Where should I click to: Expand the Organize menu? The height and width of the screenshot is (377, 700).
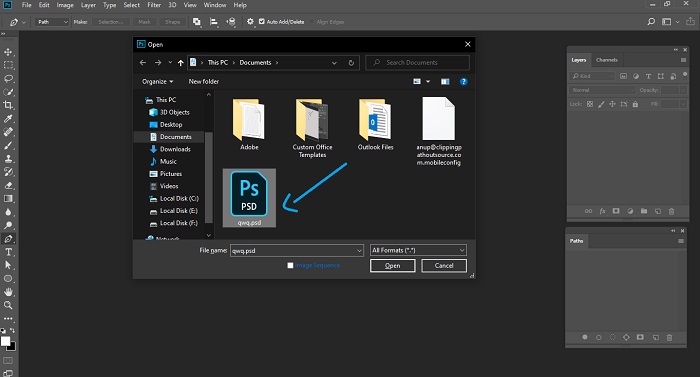point(157,81)
